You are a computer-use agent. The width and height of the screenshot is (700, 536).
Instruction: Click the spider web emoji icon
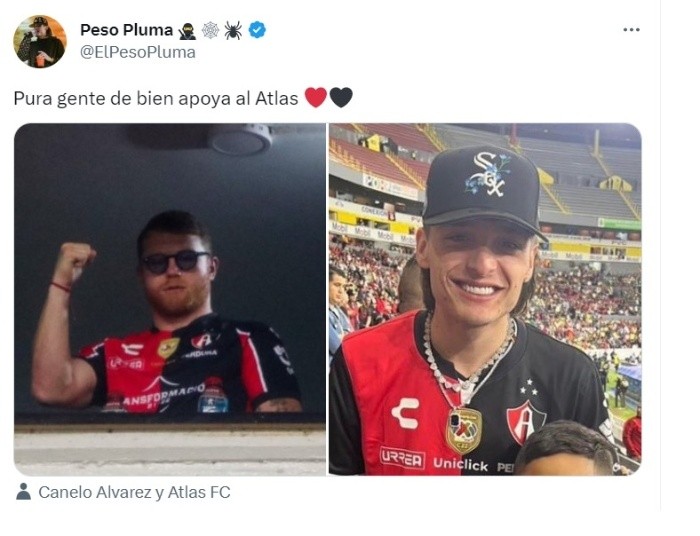[210, 30]
